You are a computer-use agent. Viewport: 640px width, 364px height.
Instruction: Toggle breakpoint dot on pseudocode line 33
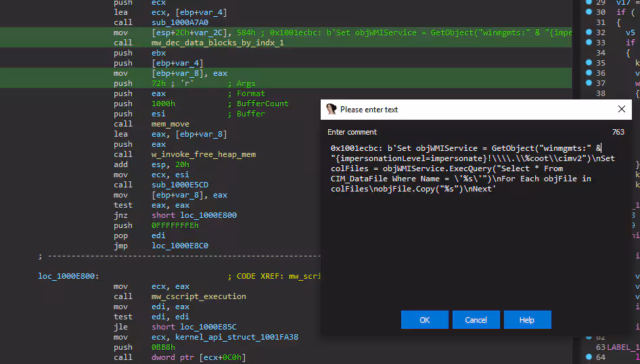click(589, 43)
